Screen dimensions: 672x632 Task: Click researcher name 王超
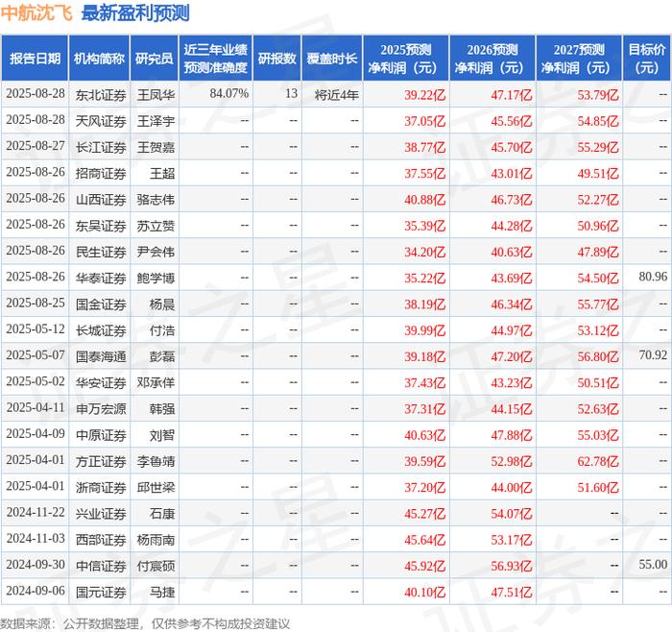tap(162, 173)
